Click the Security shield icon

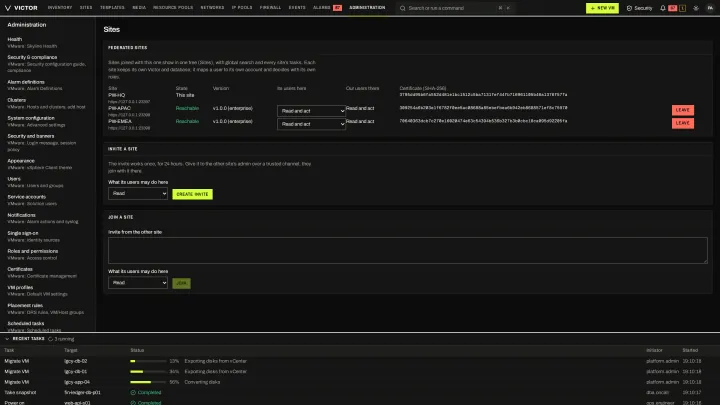click(629, 8)
